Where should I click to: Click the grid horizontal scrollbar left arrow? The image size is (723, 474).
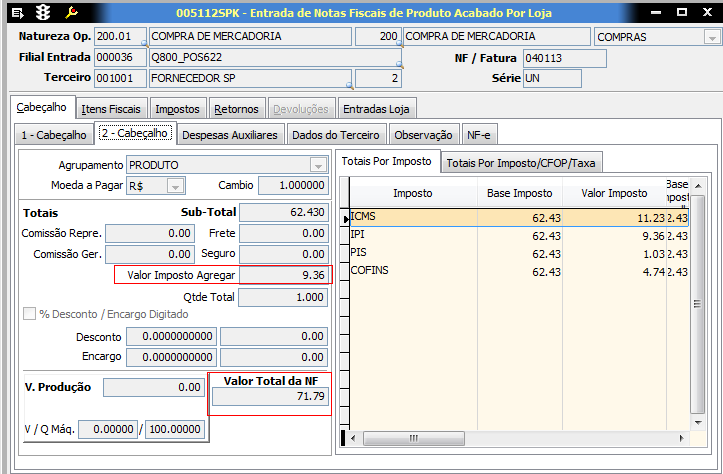point(353,438)
